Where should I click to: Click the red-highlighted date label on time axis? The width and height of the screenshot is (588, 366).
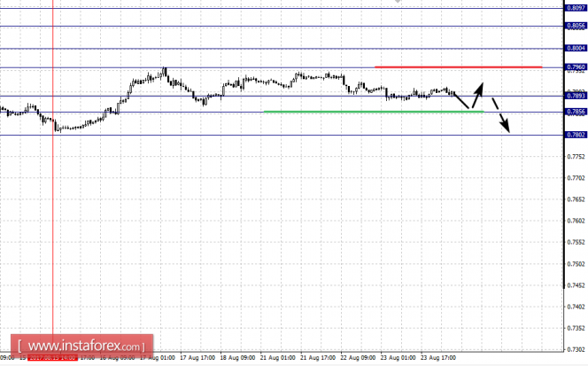(x=53, y=358)
